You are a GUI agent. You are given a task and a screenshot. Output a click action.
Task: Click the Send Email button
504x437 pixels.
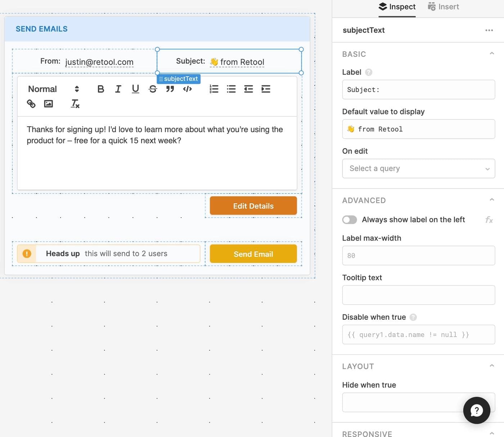(253, 254)
